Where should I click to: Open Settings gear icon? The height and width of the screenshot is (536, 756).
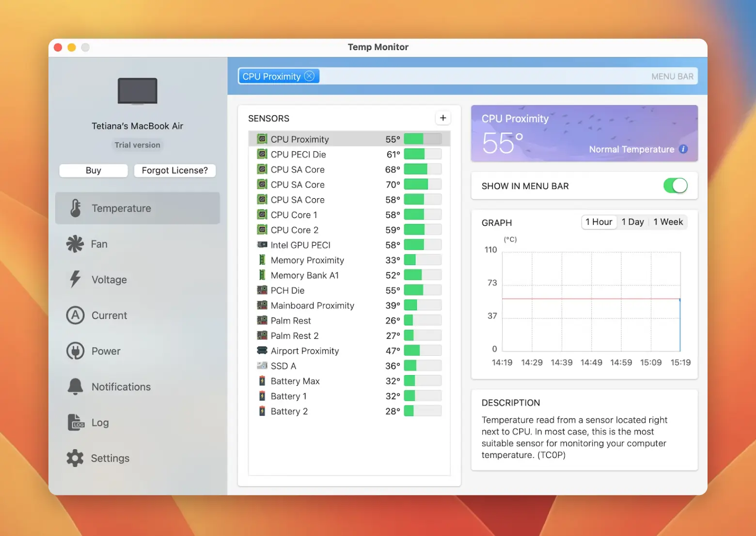click(75, 458)
